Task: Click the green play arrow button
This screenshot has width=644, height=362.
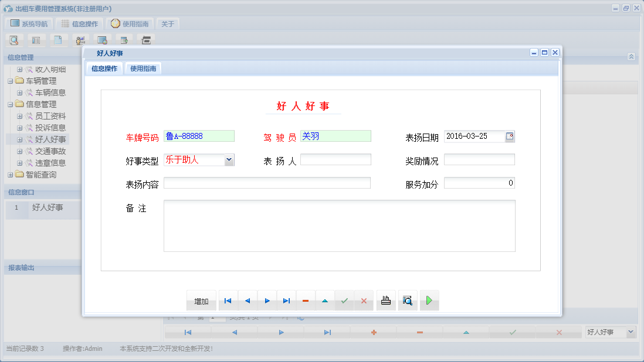Action: 429,301
